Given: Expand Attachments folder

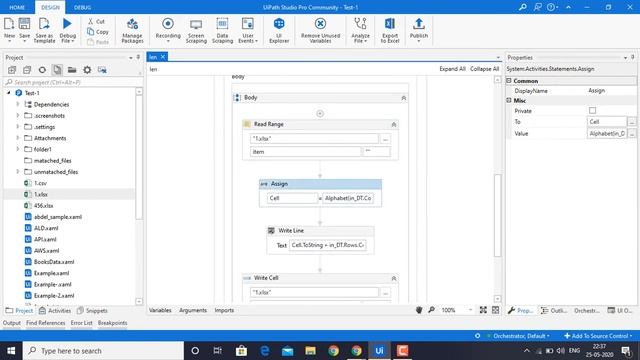Looking at the screenshot, I should [x=18, y=138].
